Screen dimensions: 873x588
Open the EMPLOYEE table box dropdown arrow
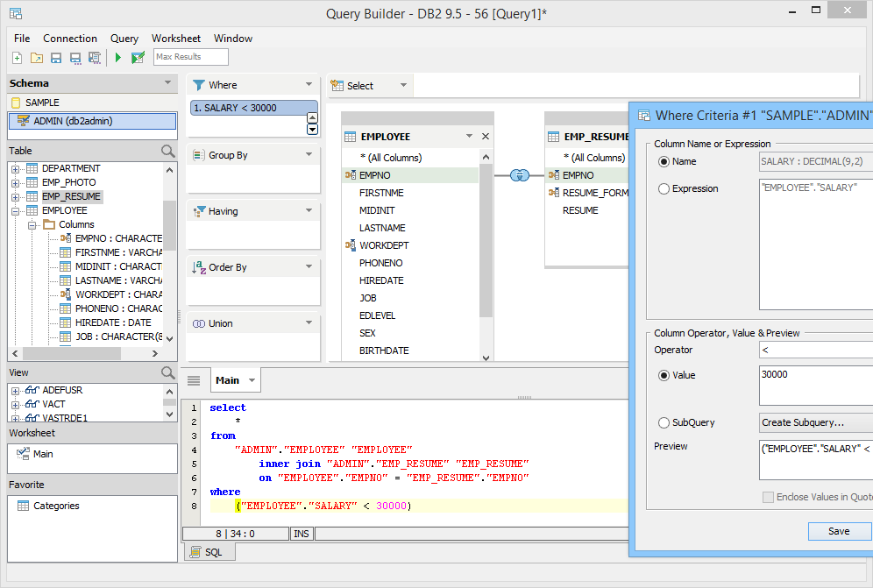(469, 136)
